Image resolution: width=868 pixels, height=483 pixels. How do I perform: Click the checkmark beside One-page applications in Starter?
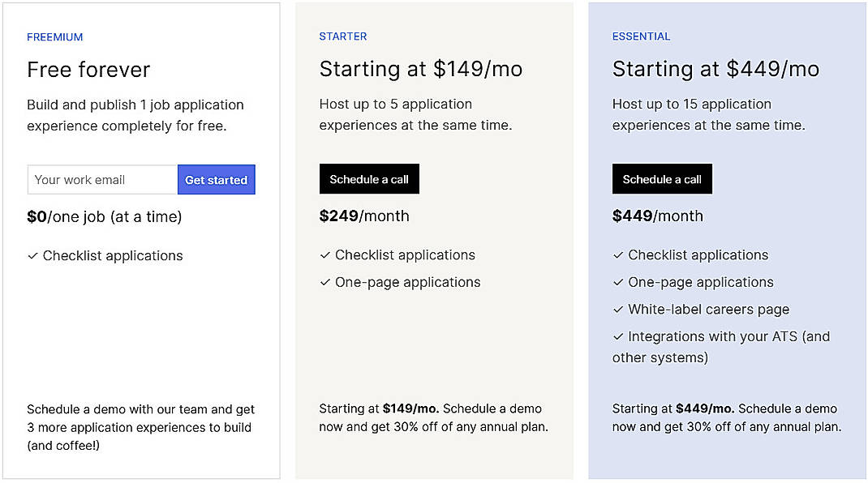point(324,282)
